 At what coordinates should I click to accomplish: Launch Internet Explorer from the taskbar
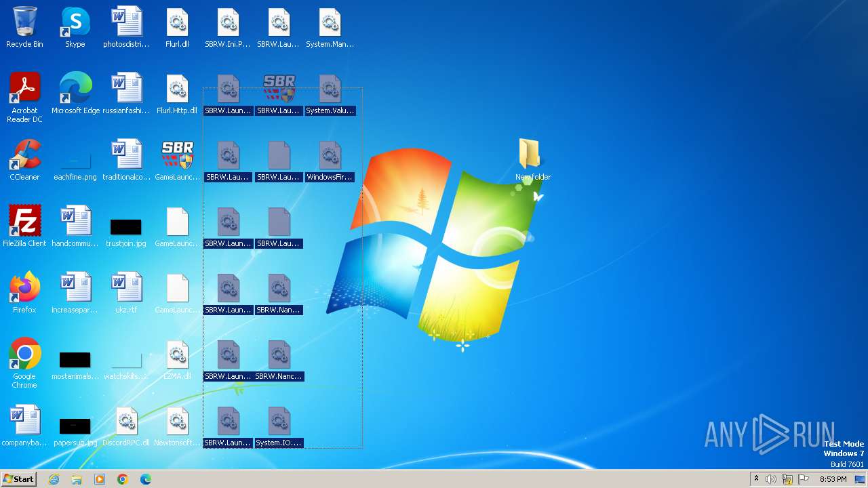click(x=54, y=479)
